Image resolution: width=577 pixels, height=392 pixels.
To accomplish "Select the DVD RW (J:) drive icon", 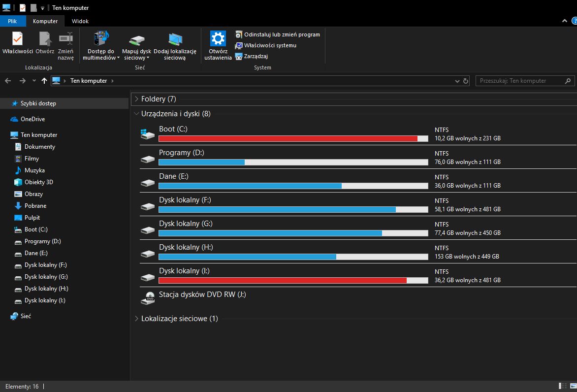I will (148, 297).
